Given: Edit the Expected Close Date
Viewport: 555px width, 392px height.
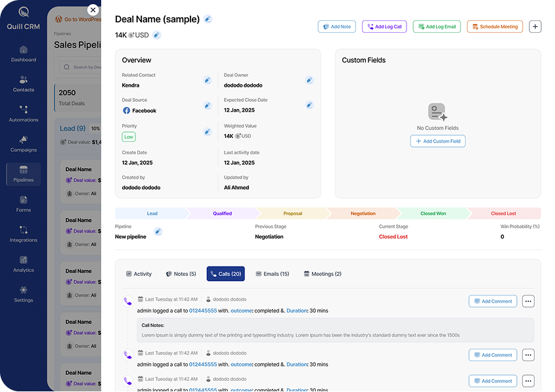Looking at the screenshot, I should (x=309, y=105).
